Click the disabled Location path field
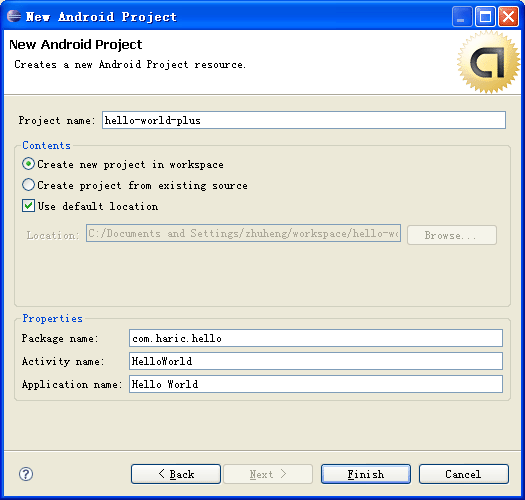This screenshot has width=525, height=500. click(243, 233)
